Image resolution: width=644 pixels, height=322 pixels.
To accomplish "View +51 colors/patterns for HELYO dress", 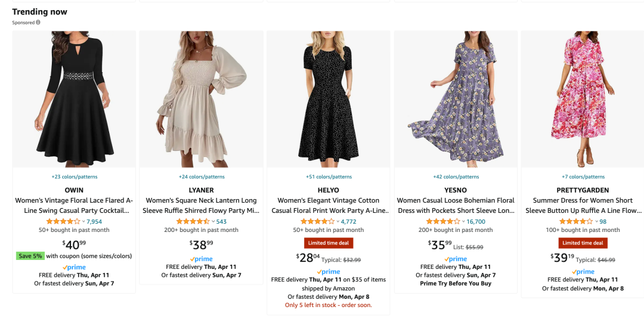I will tap(329, 177).
